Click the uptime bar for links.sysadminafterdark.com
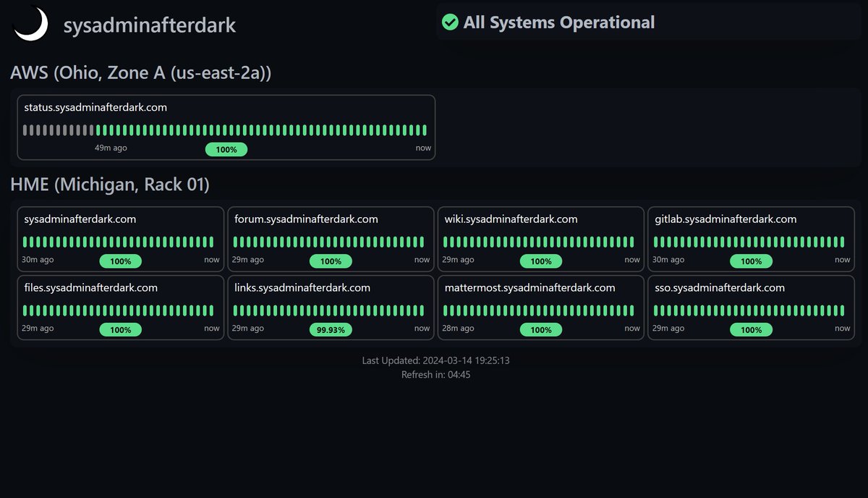This screenshot has height=498, width=868. [329, 311]
